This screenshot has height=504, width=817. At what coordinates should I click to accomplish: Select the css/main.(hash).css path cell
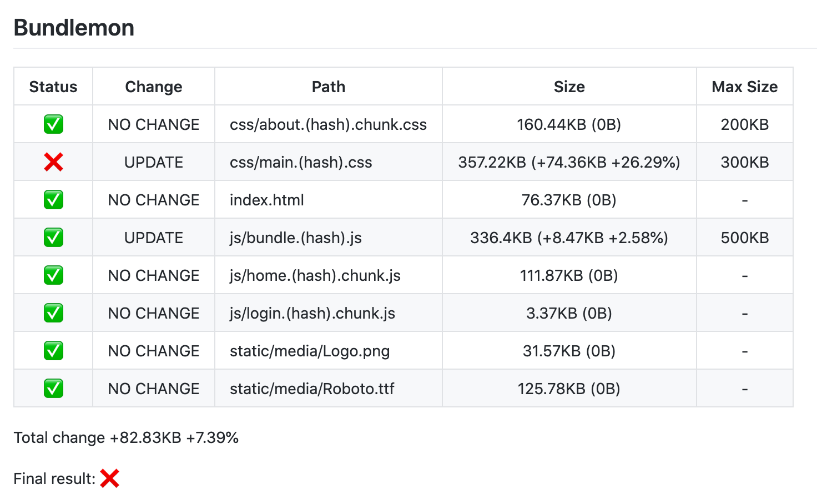click(x=329, y=162)
